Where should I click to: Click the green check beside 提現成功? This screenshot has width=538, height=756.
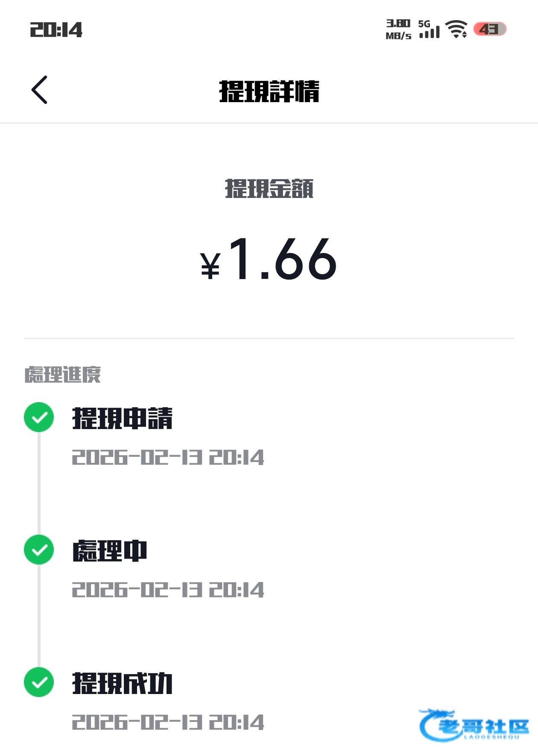click(x=39, y=682)
